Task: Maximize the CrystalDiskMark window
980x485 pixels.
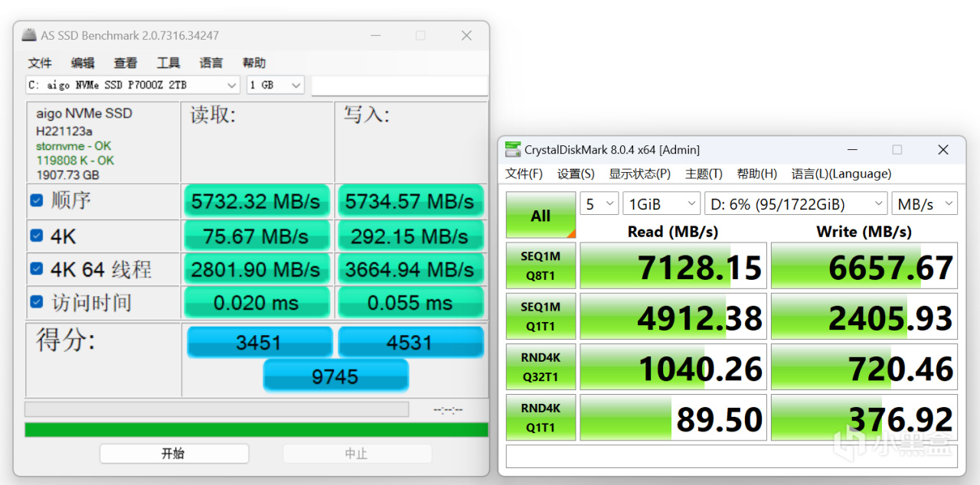Action: [897, 150]
